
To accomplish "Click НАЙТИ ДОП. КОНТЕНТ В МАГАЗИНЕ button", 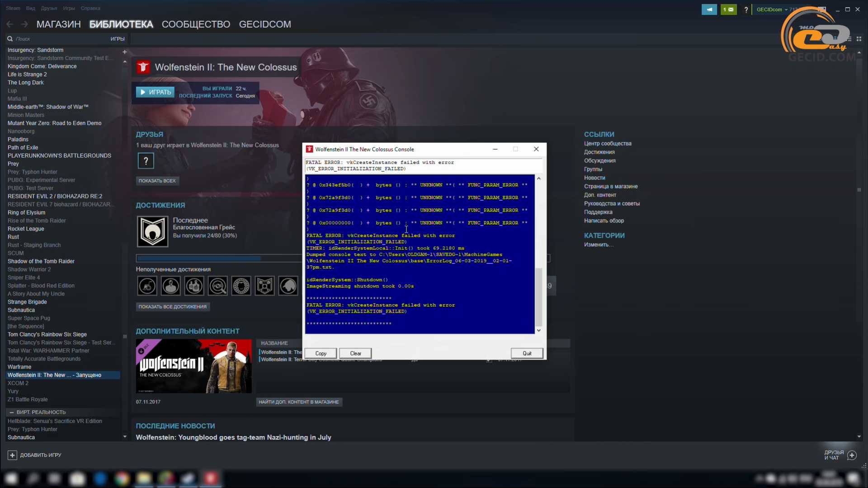I will 299,402.
